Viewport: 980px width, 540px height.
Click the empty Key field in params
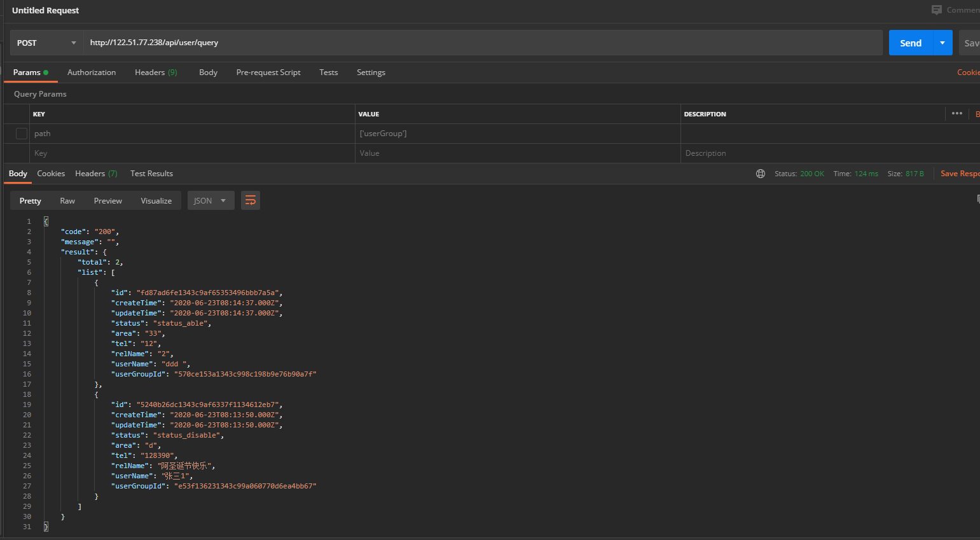[x=191, y=153]
